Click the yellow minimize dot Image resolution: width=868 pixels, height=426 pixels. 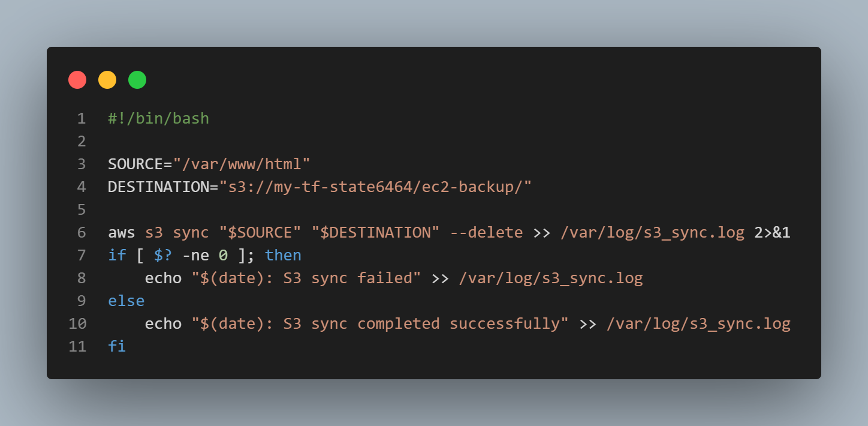[107, 80]
